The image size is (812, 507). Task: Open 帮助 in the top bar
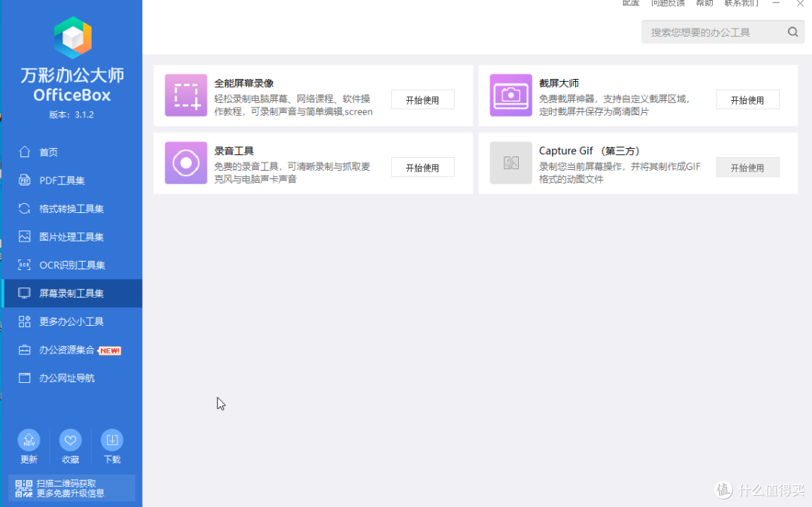[x=704, y=3]
